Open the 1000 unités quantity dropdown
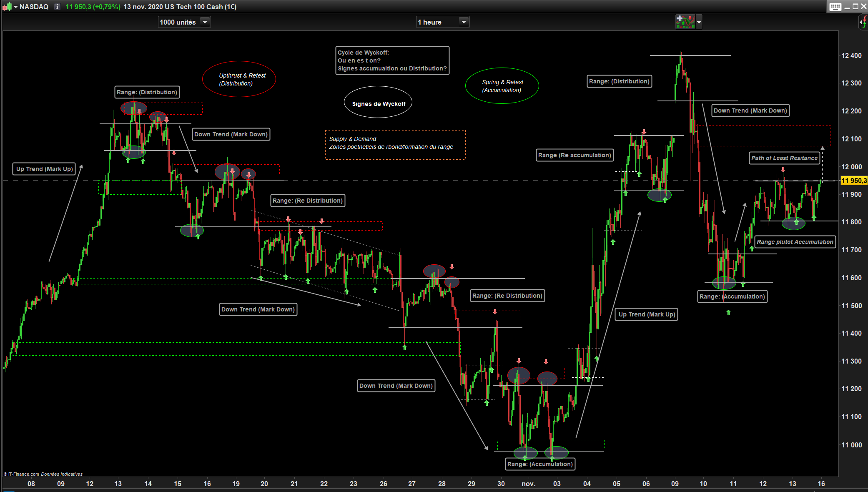Viewport: 868px width, 492px height. tap(205, 22)
